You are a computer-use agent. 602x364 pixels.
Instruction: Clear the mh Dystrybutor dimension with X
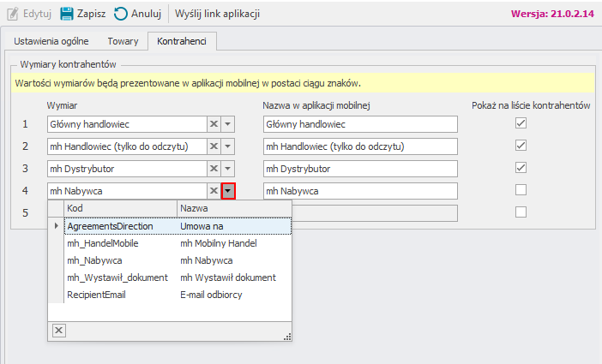pyautogui.click(x=214, y=169)
